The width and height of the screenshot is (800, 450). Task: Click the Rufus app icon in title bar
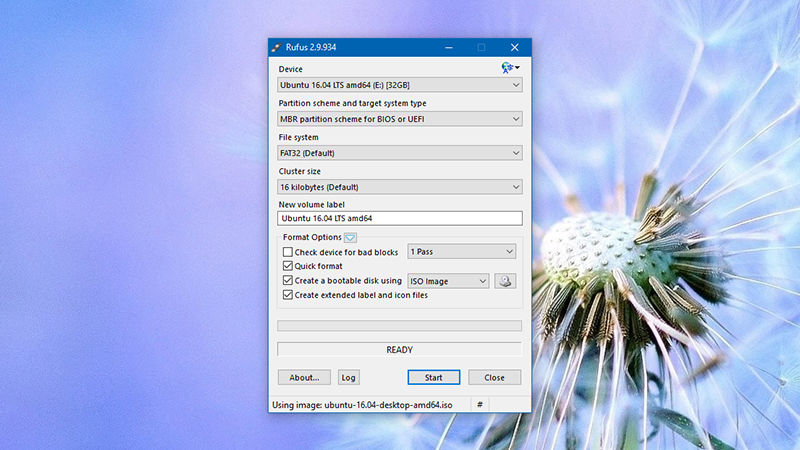[x=276, y=47]
